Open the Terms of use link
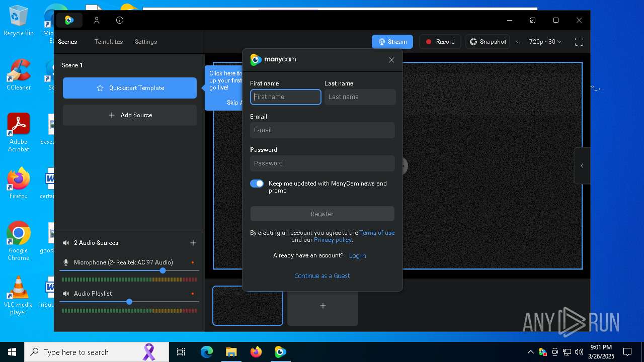 (x=377, y=233)
